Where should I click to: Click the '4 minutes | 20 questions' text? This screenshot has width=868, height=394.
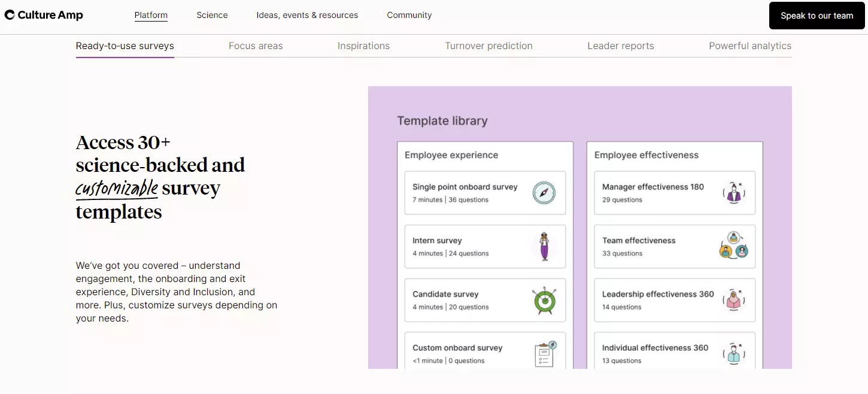tap(450, 307)
